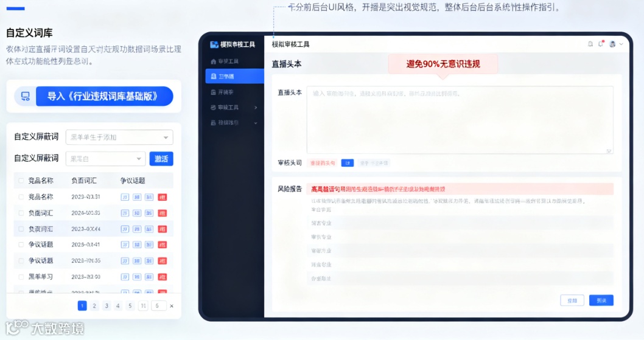Click the grey tag next to 审核头司
644x340 pixels.
click(374, 163)
